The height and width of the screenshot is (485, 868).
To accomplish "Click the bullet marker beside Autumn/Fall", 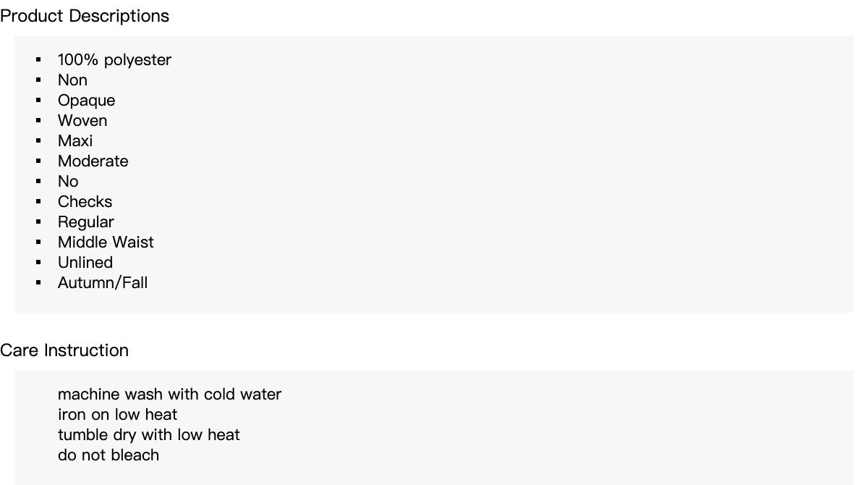I will (39, 283).
